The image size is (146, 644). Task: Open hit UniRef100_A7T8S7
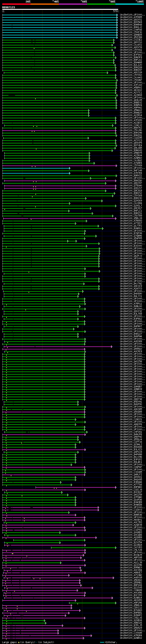[x=131, y=223]
